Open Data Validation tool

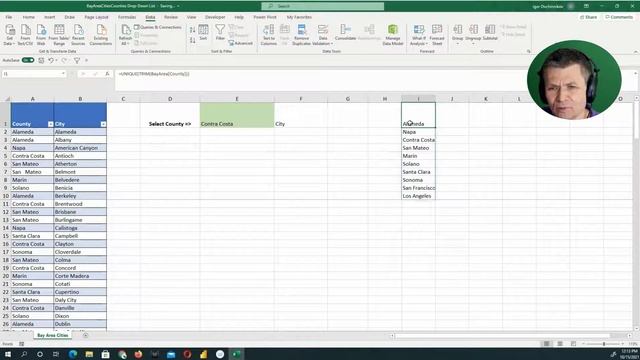click(x=323, y=35)
